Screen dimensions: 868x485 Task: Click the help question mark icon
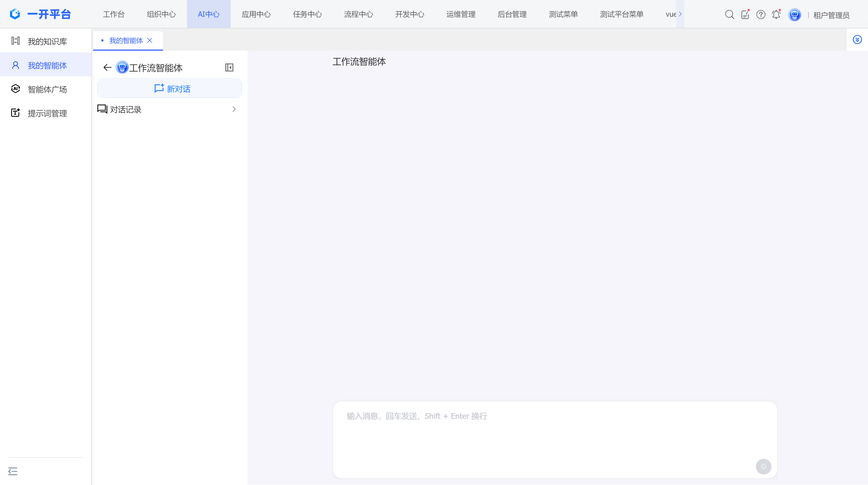click(x=761, y=14)
